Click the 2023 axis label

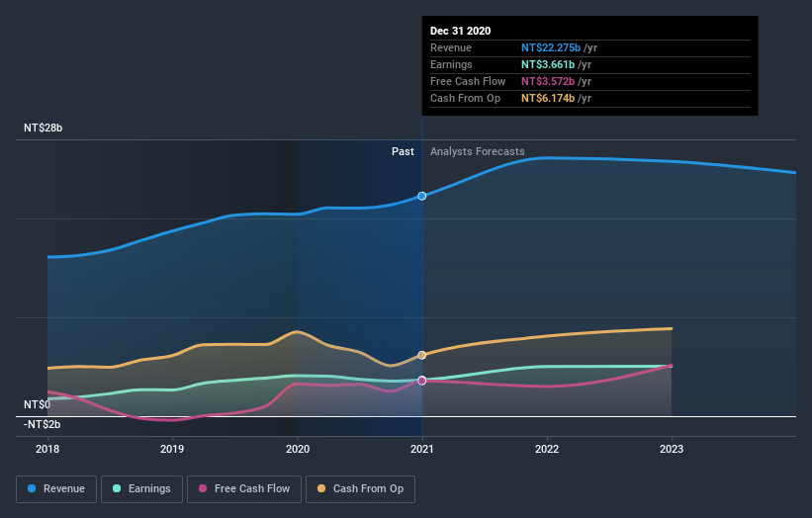coord(672,449)
